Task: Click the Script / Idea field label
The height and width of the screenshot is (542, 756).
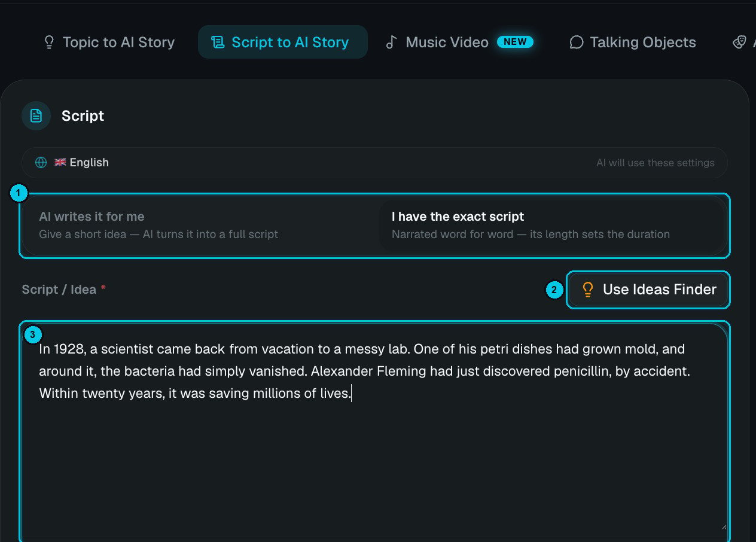Action: [x=64, y=290]
